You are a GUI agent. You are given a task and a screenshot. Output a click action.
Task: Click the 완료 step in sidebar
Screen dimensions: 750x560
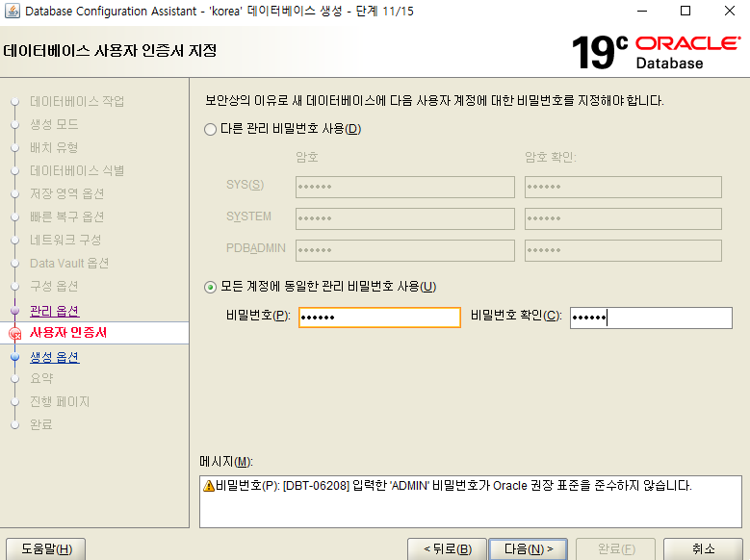point(41,424)
